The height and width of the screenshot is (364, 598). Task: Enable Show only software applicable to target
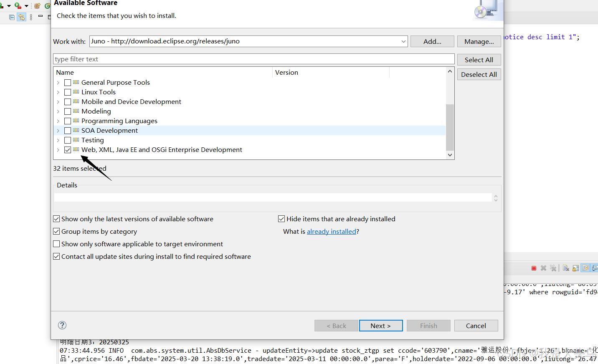click(56, 244)
